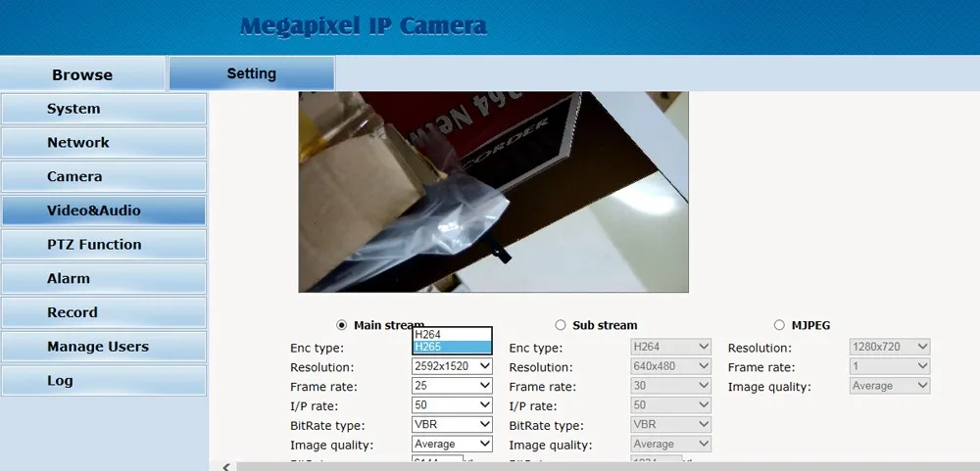Screen dimensions: 980x471
Task: Click the live camera preview image
Action: (x=493, y=192)
